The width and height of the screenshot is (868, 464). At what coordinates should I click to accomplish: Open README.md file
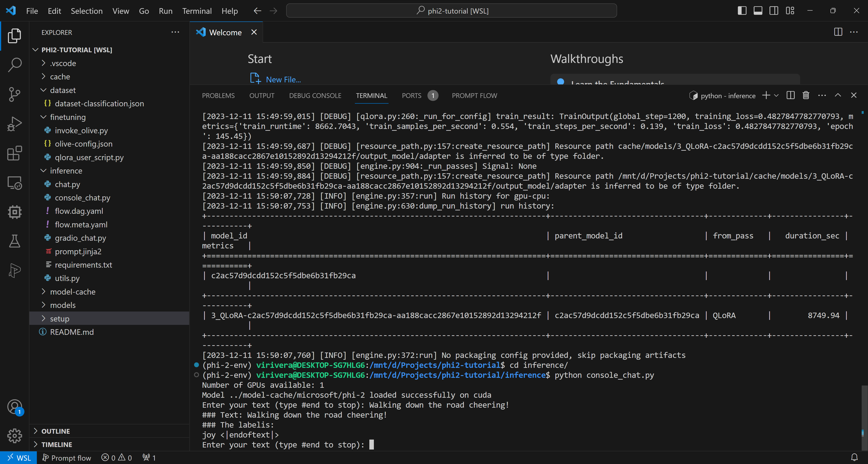(x=72, y=332)
